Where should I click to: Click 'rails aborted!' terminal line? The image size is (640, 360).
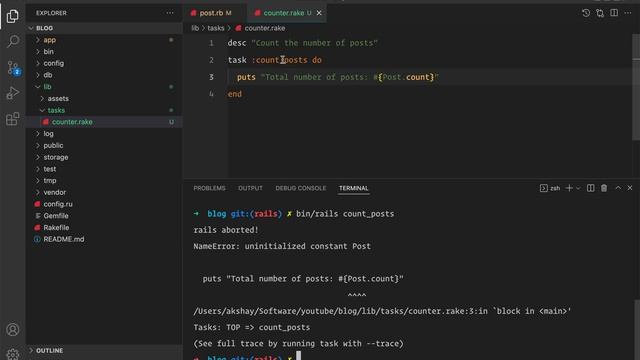226,230
